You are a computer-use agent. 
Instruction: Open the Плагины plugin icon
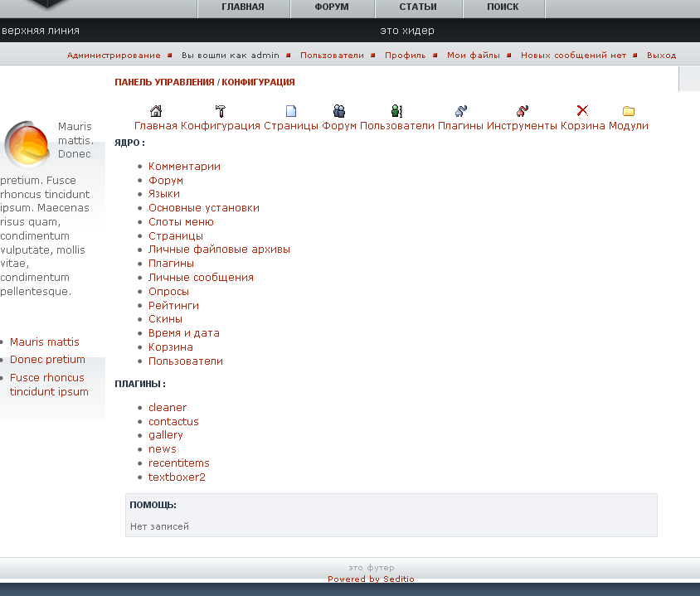pos(461,111)
